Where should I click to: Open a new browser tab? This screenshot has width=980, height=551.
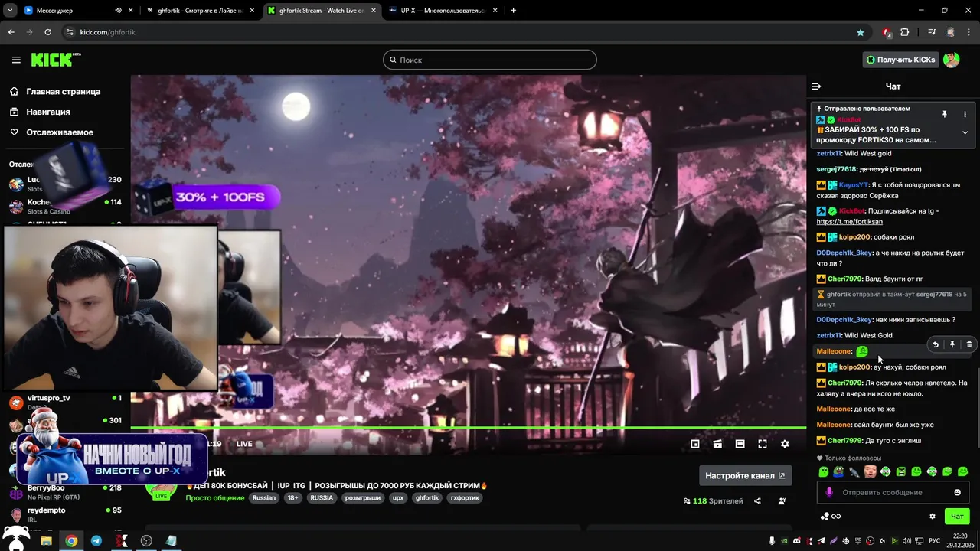pos(513,11)
